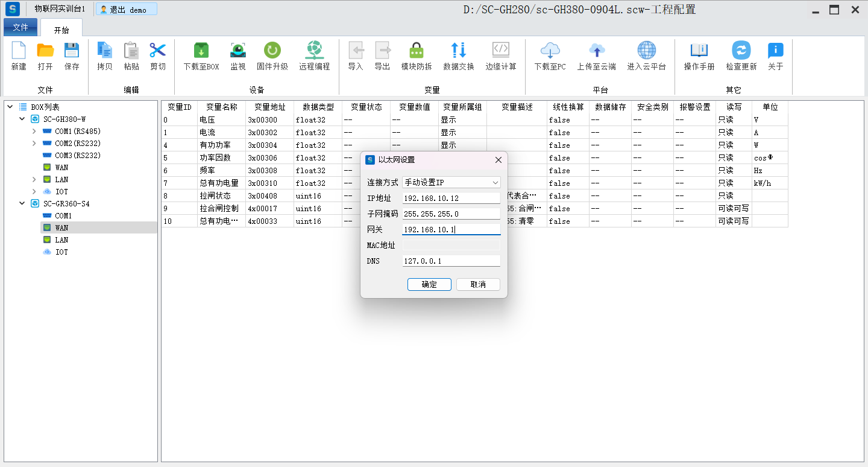
Task: Click 检查更新 to check for updates
Action: [741, 51]
